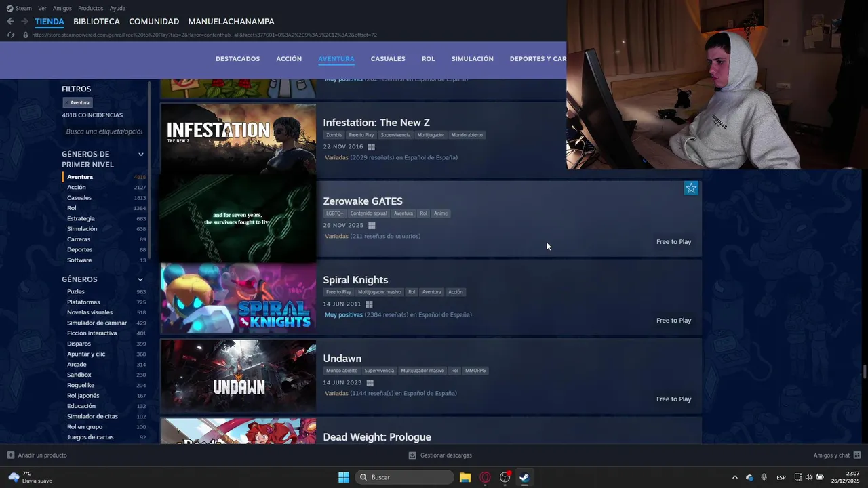Image resolution: width=868 pixels, height=488 pixels.
Task: Select the TIENDA section
Action: pyautogui.click(x=50, y=22)
